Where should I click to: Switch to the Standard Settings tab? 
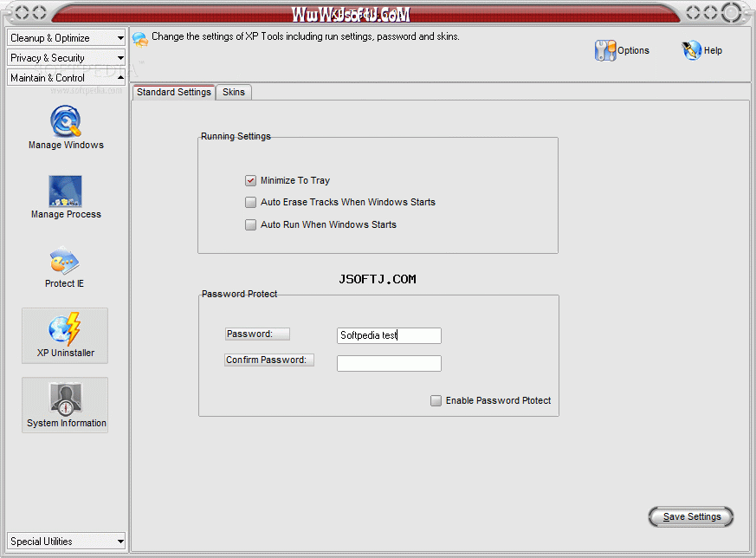click(x=173, y=92)
